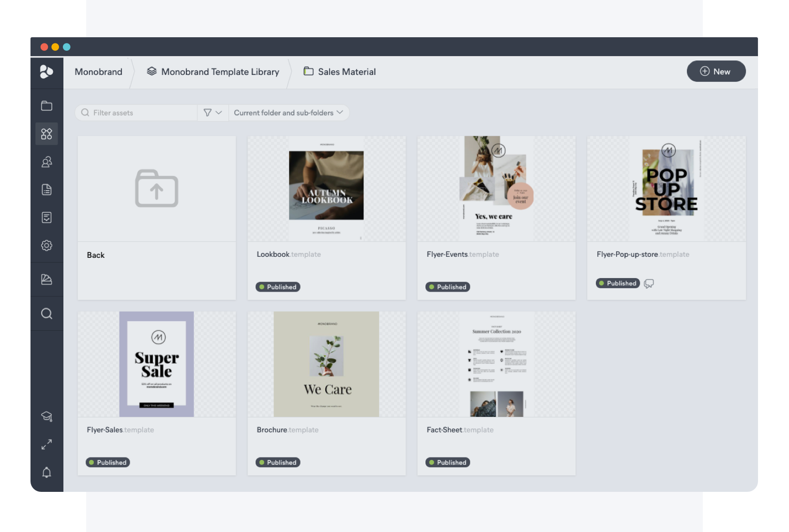Open the graduation cap academy icon
This screenshot has width=789, height=532.
(x=46, y=416)
